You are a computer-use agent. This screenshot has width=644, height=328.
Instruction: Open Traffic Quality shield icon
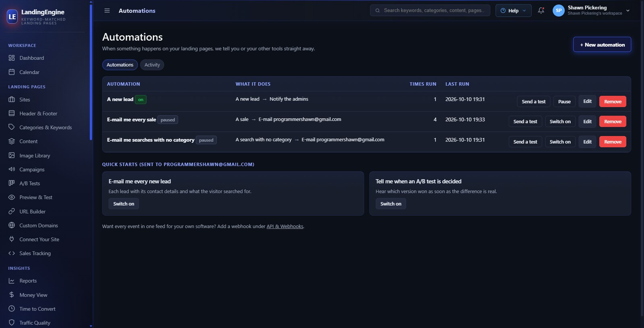click(12, 323)
